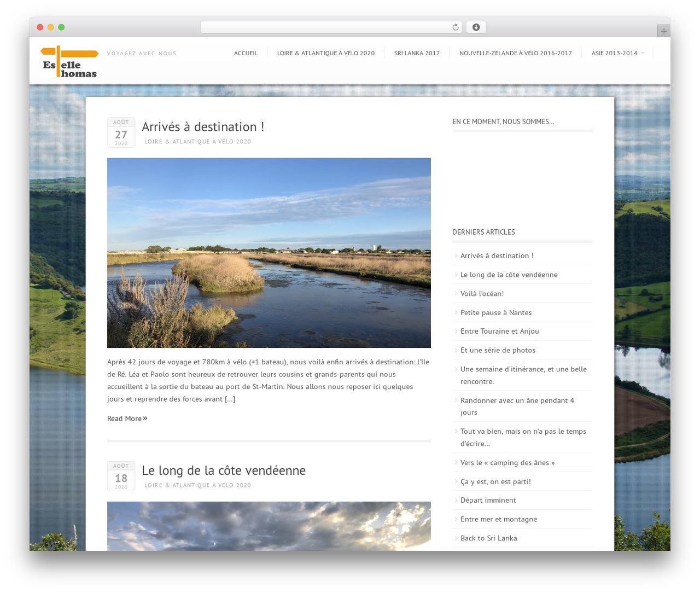700x593 pixels.
Task: Open Loire & Atlantique à Vélo 2020 menu
Action: point(326,53)
